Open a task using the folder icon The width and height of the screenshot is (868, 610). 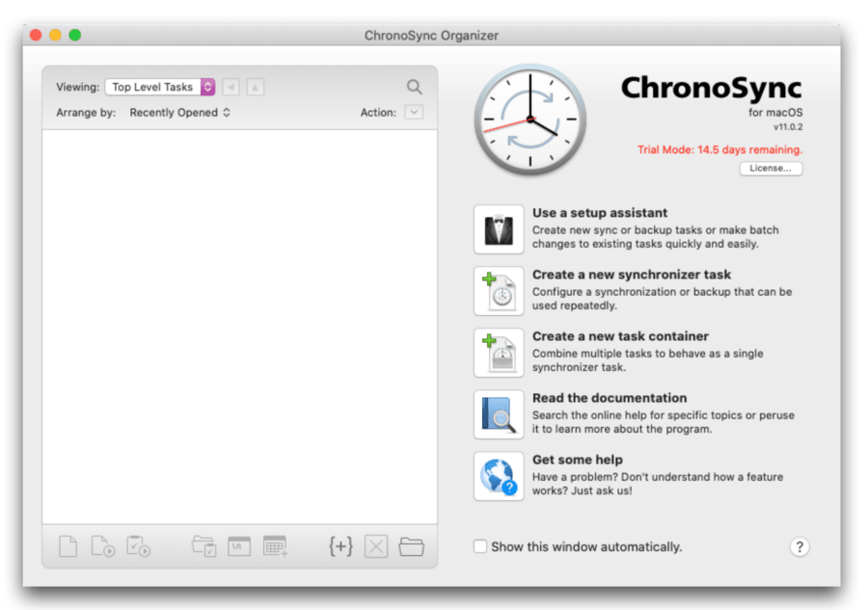tap(411, 545)
